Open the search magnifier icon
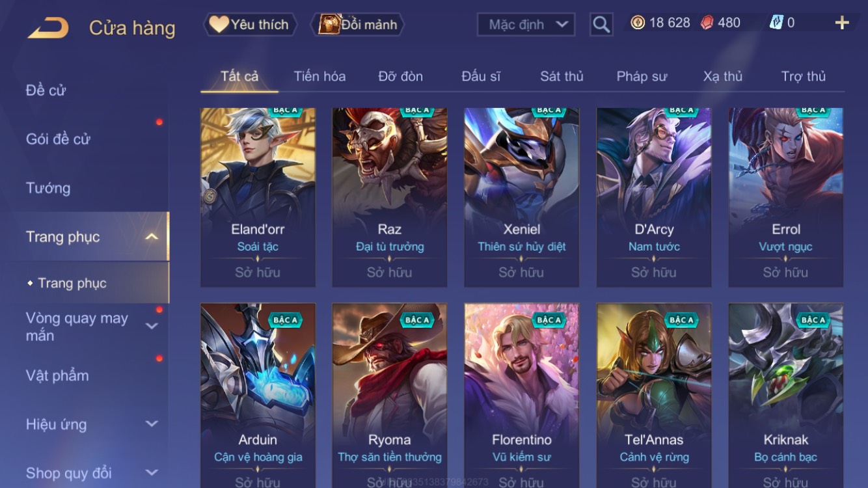The image size is (868, 488). [601, 25]
